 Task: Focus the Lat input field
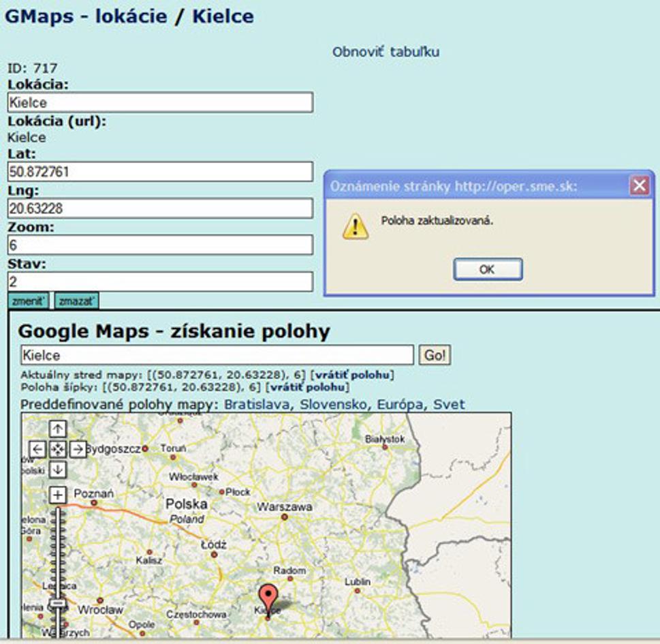(x=160, y=172)
